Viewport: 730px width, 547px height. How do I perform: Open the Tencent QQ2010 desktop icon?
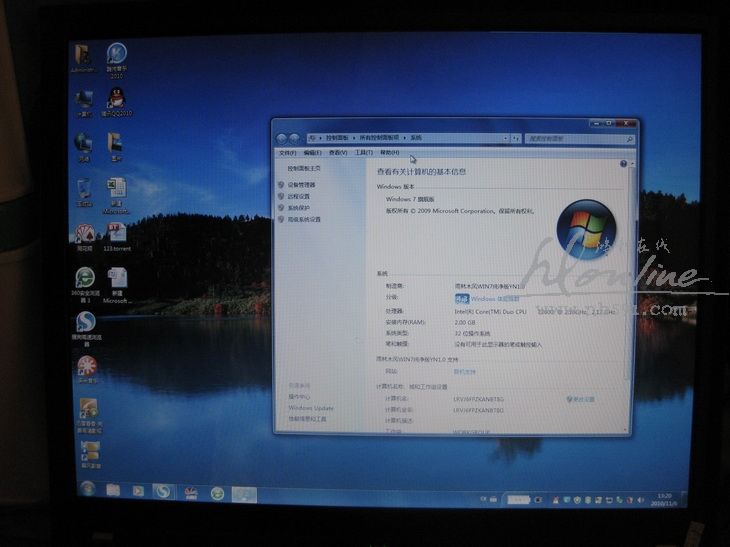(117, 99)
